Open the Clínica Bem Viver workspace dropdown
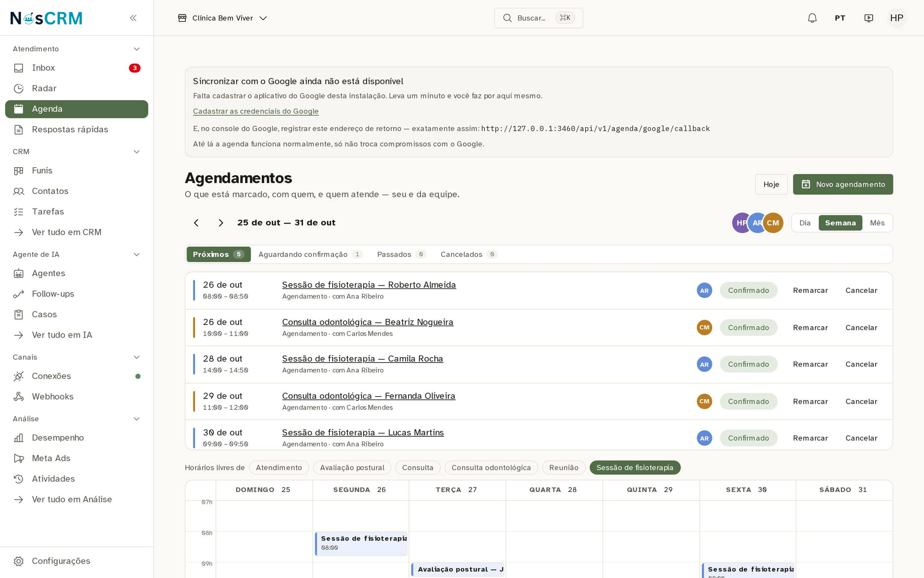The image size is (924, 578). (x=222, y=18)
